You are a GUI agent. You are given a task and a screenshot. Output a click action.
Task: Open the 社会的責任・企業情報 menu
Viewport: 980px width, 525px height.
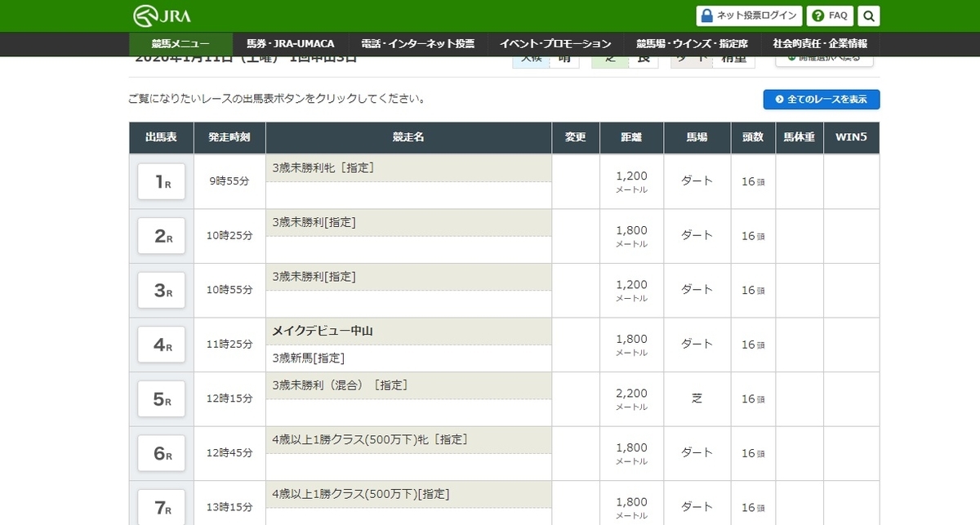(x=820, y=44)
